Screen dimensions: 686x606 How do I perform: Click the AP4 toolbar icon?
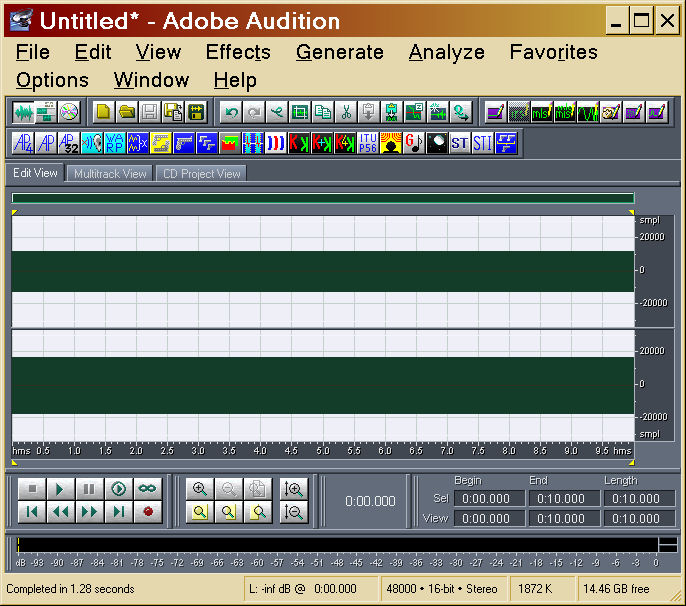coord(23,143)
